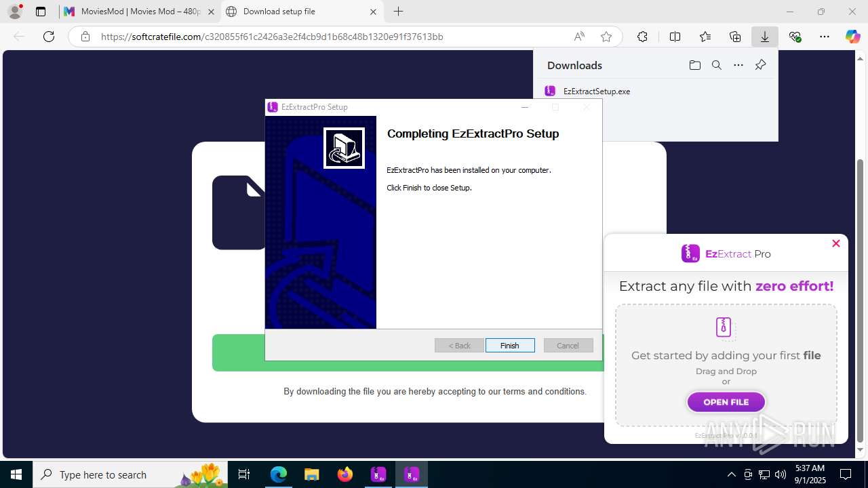Search downloads with magnifier icon

coord(716,65)
